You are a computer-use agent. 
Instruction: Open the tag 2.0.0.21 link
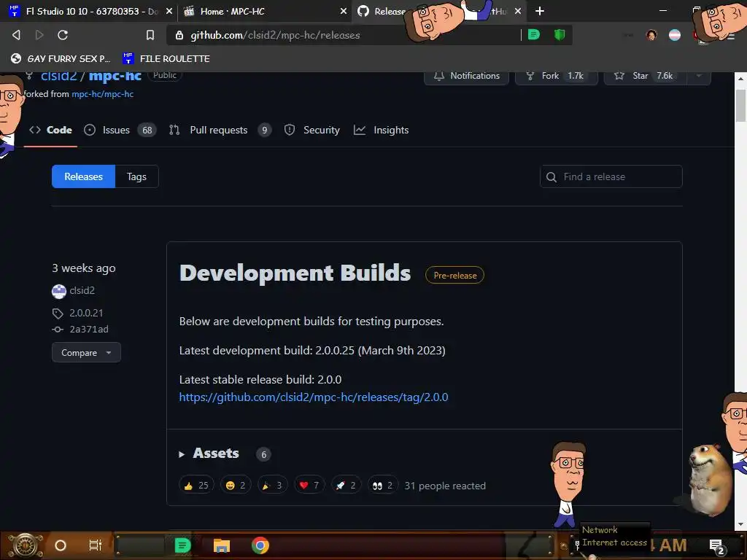pos(86,313)
